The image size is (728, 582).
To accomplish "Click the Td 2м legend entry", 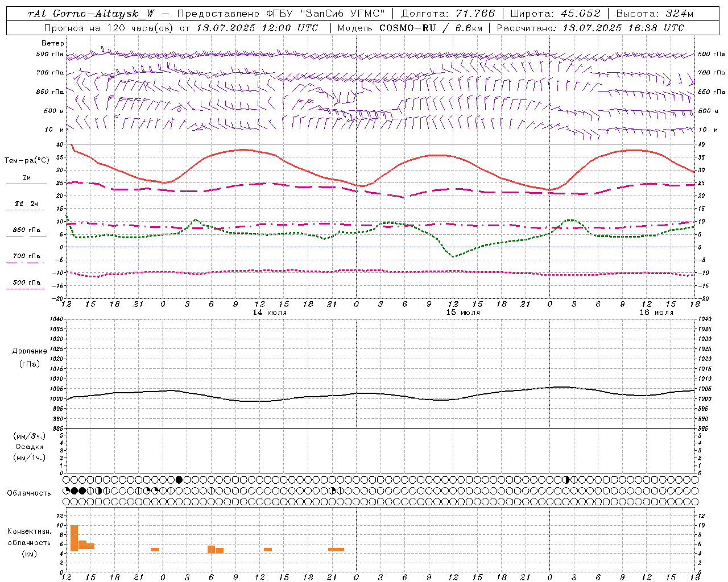I will coord(26,203).
